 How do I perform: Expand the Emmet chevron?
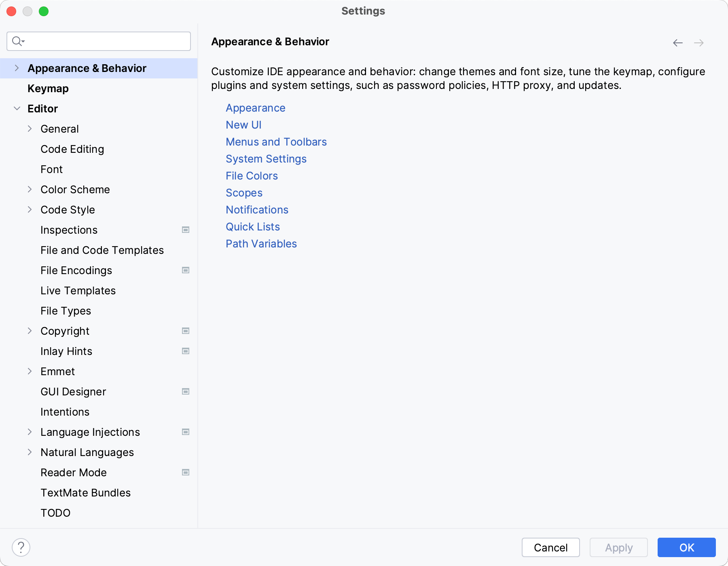30,372
